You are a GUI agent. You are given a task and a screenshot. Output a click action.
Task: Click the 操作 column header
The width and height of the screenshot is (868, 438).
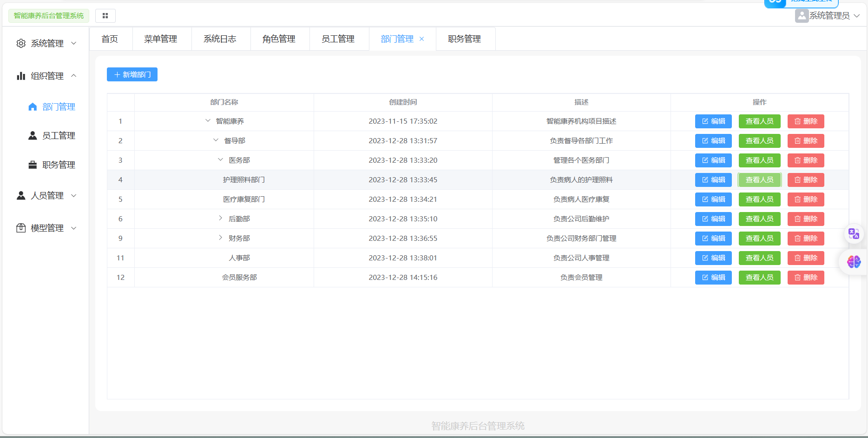pos(760,102)
